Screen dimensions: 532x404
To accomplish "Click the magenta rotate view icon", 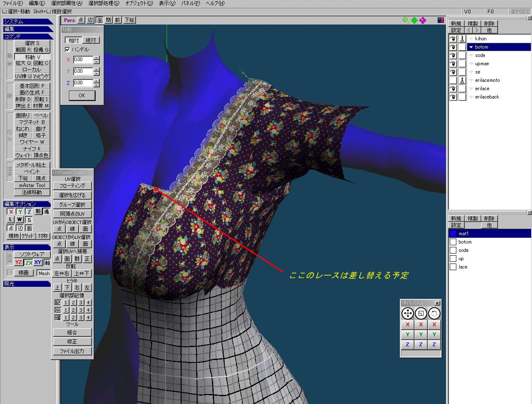I will coord(423,20).
